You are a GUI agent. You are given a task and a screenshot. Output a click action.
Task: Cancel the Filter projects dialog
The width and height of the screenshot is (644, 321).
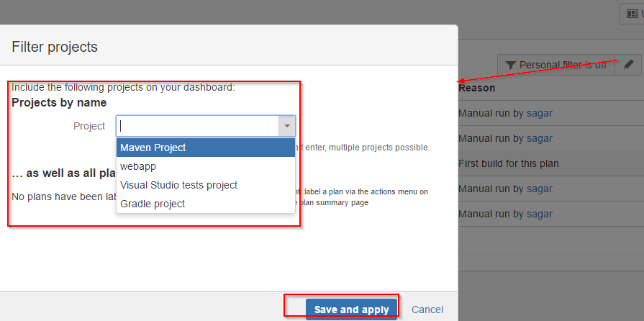[427, 309]
